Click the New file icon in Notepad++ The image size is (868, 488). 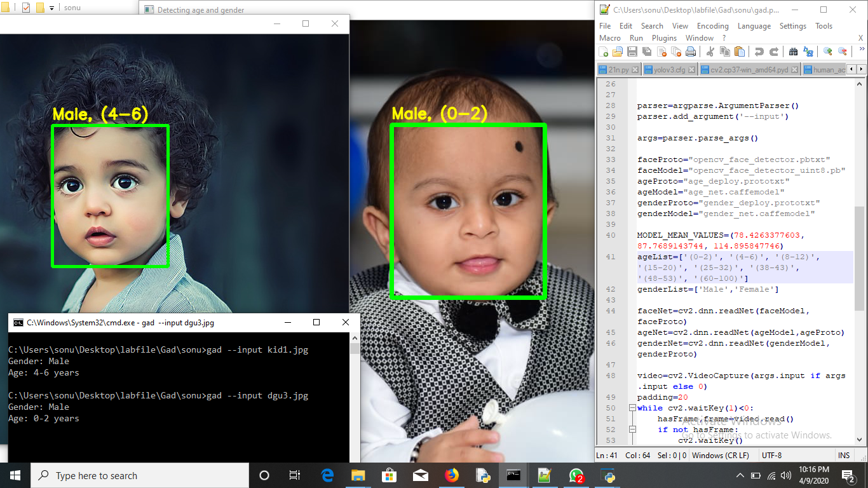(x=603, y=52)
